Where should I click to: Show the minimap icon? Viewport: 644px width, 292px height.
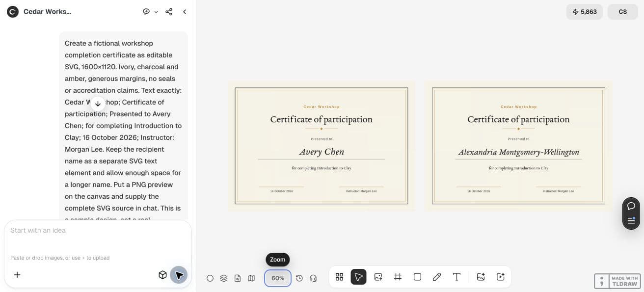[251, 278]
